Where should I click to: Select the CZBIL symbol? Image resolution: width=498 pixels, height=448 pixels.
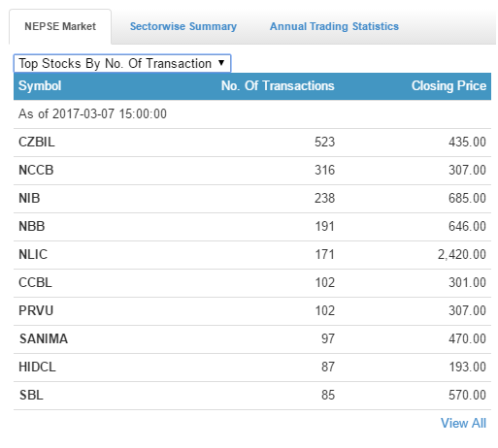click(37, 142)
